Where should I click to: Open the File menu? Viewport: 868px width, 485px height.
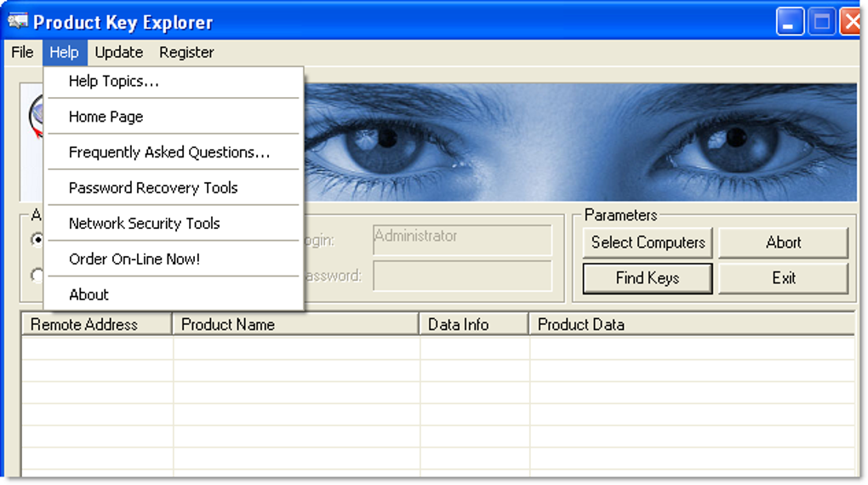[x=22, y=53]
